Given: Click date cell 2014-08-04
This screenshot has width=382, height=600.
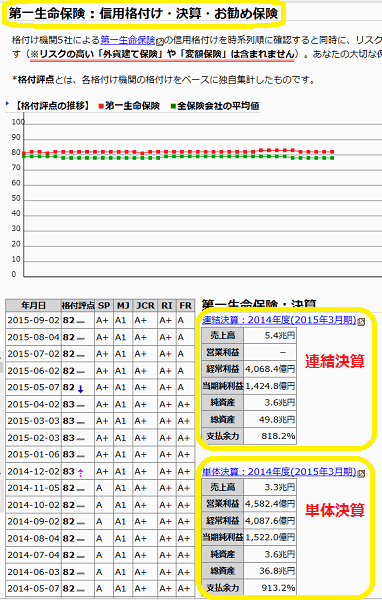Looking at the screenshot, I should tap(33, 538).
